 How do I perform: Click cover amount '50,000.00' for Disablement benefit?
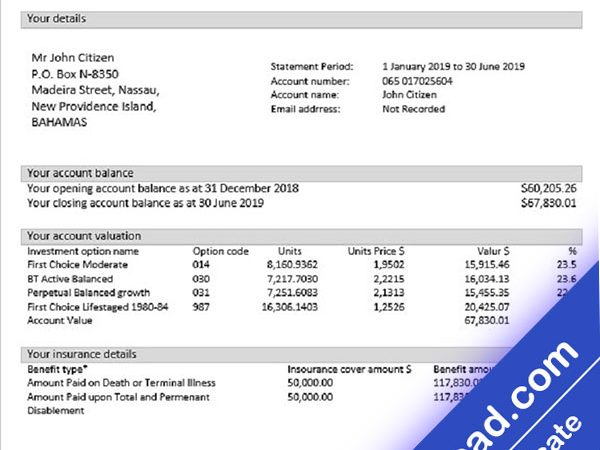pos(310,397)
